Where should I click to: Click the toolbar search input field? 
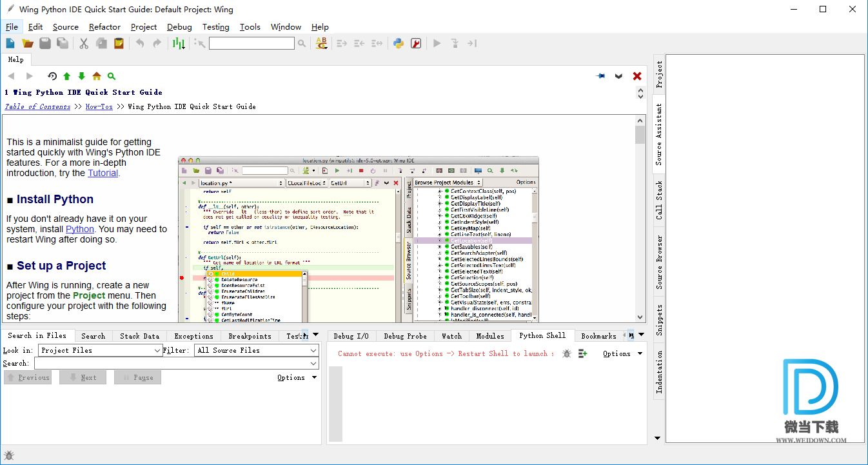coord(252,43)
